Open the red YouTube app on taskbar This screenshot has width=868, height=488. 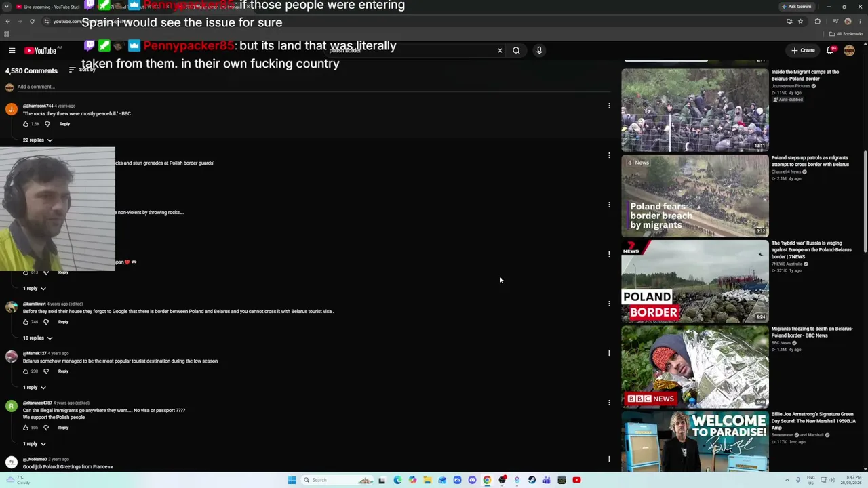(x=576, y=480)
